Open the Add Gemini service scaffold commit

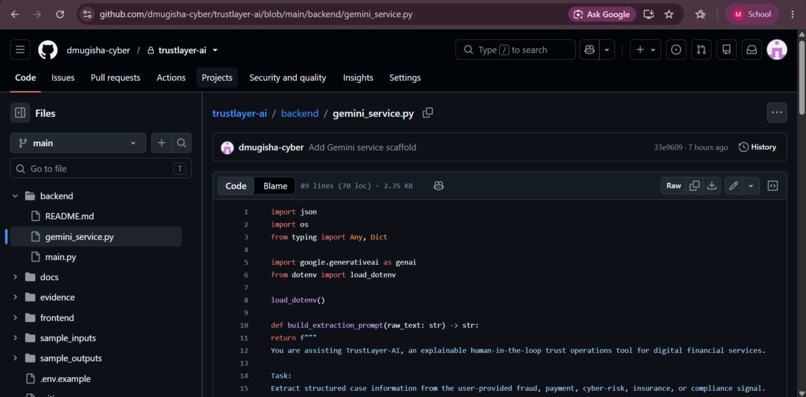(x=362, y=148)
